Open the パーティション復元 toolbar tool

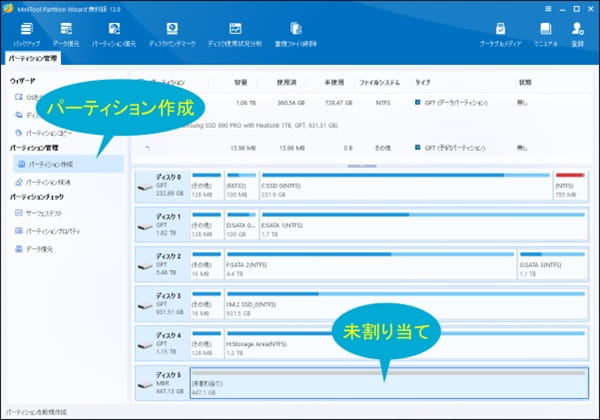pyautogui.click(x=114, y=34)
